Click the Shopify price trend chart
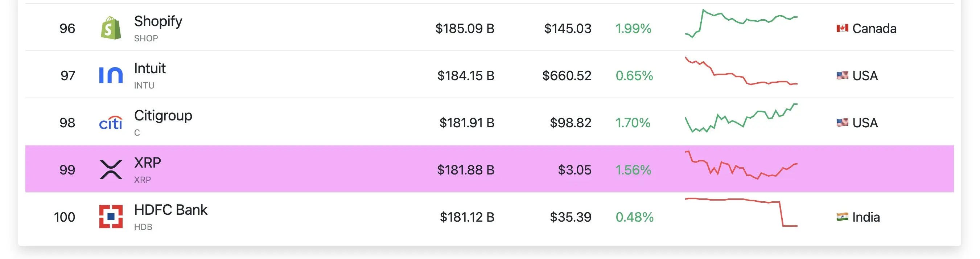This screenshot has width=980, height=259. [x=741, y=24]
